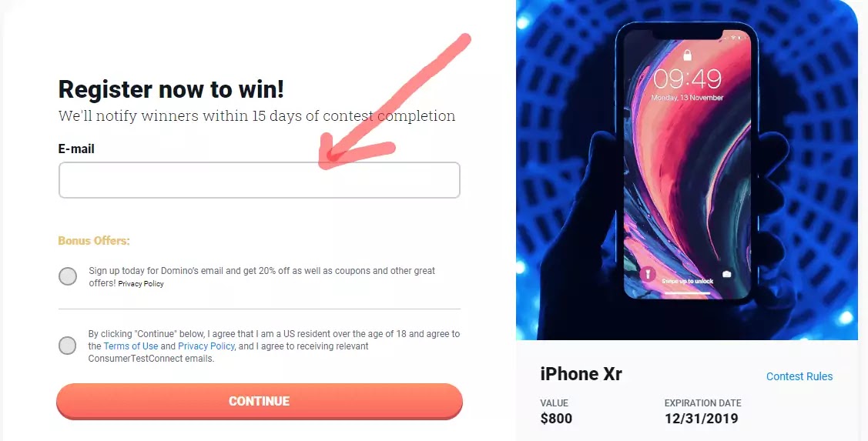This screenshot has width=868, height=441.
Task: Open the blue Privacy Policy link in the agreement text
Action: click(x=206, y=346)
